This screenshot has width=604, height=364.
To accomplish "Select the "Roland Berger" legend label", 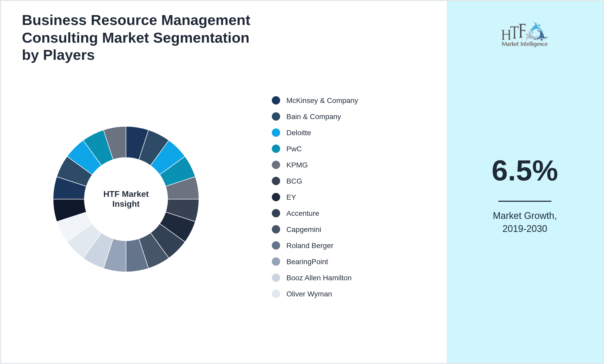I will point(310,246).
